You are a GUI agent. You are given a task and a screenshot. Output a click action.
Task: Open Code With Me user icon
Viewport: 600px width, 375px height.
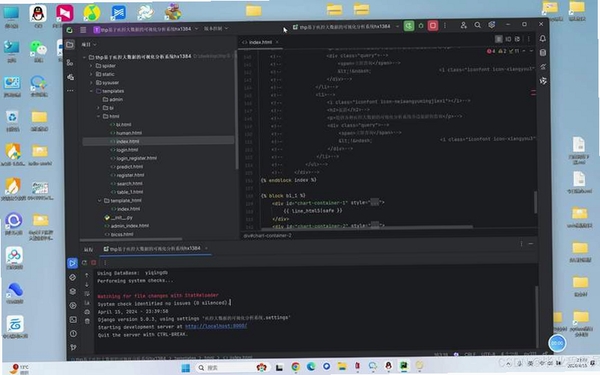coord(463,25)
